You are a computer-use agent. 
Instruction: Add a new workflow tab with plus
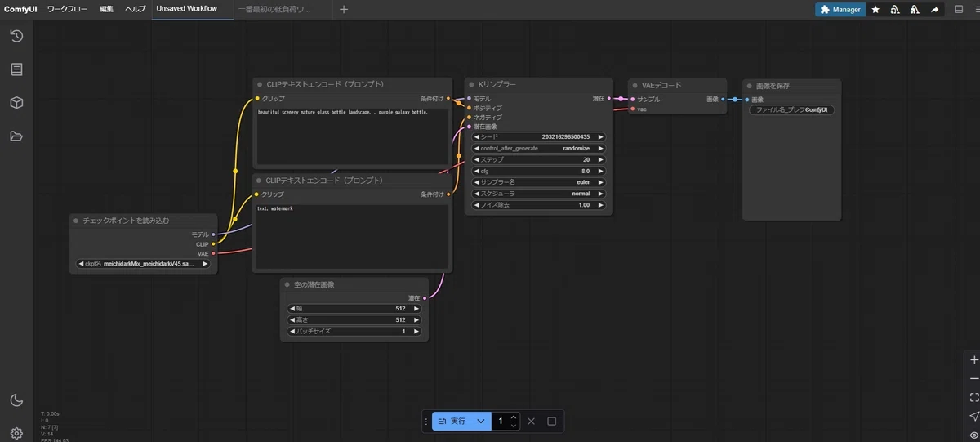344,9
